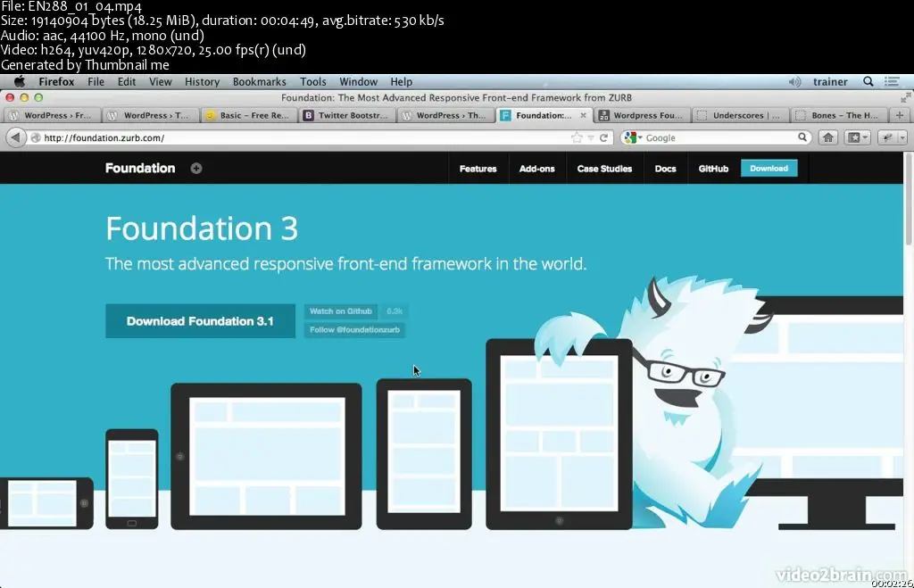Click the Foundation logo in site header
Viewport: 914px width, 588px height.
tap(140, 169)
